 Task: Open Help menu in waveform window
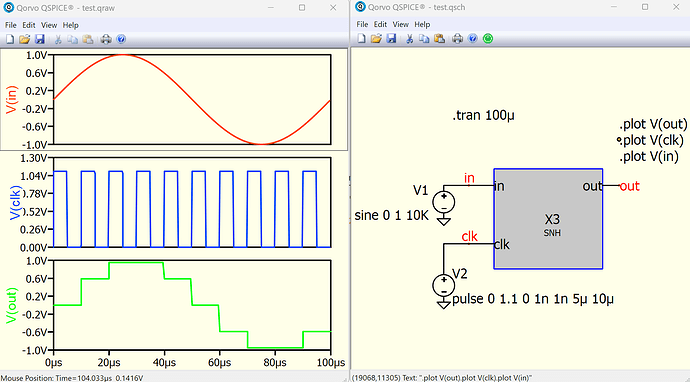(70, 25)
